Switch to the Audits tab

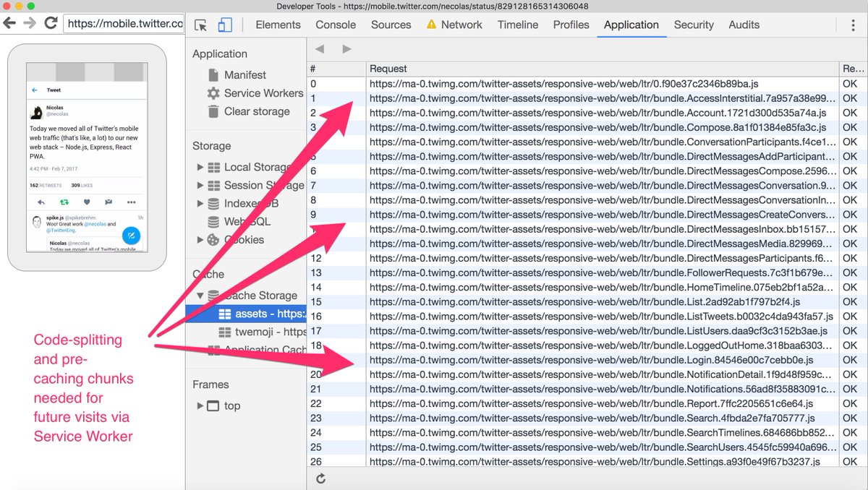point(744,25)
